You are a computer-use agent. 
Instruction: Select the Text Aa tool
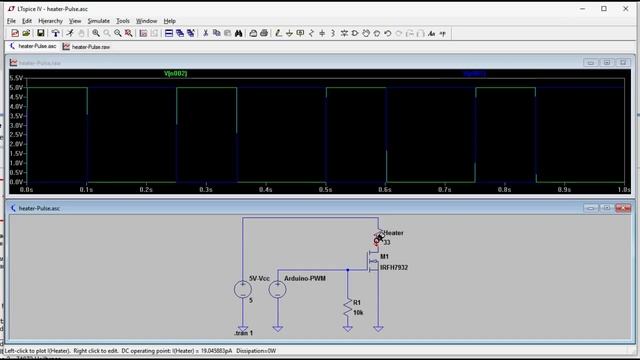coord(432,33)
